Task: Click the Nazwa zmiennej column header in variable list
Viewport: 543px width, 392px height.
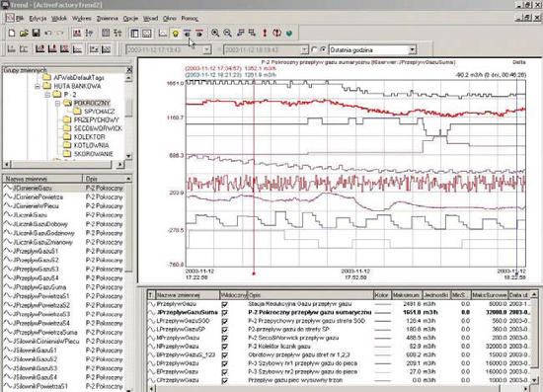Action: coord(42,179)
